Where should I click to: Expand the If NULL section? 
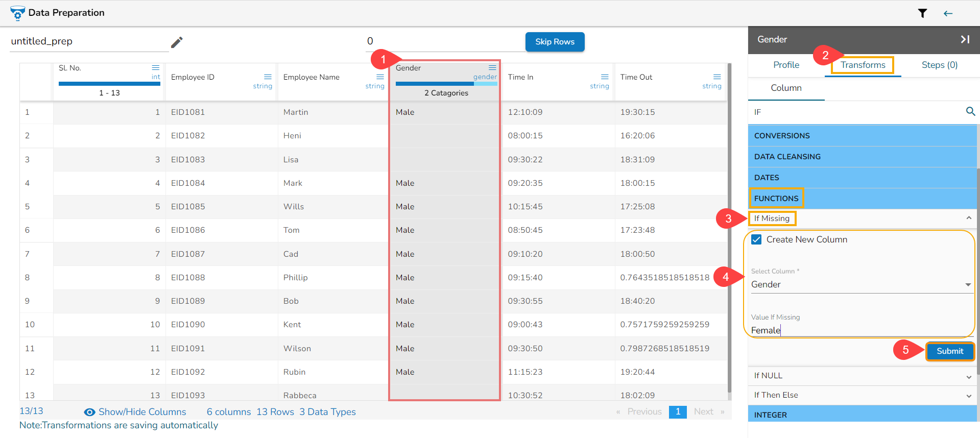coord(968,377)
